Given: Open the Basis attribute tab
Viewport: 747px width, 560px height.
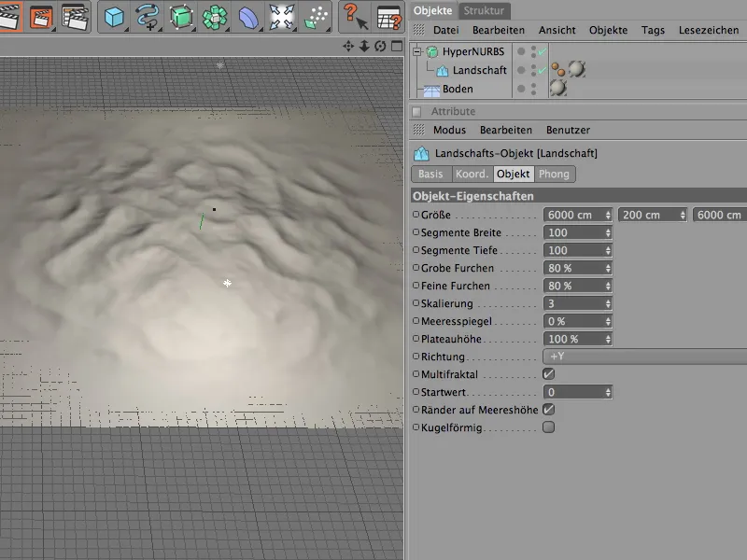Looking at the screenshot, I should pyautogui.click(x=430, y=174).
